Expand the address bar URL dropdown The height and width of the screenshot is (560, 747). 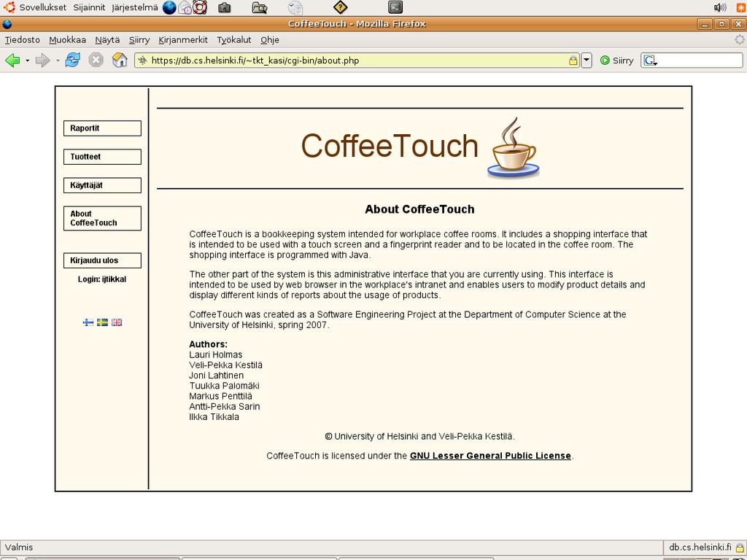pyautogui.click(x=587, y=61)
